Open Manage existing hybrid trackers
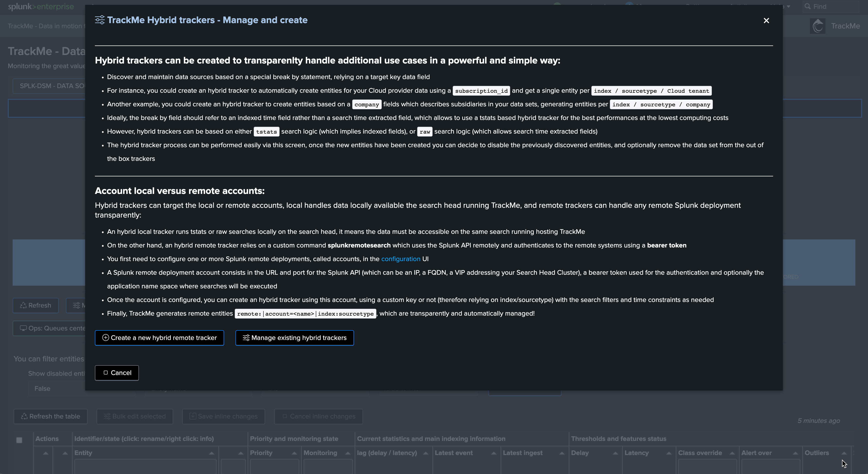Viewport: 868px width, 474px height. coord(295,338)
